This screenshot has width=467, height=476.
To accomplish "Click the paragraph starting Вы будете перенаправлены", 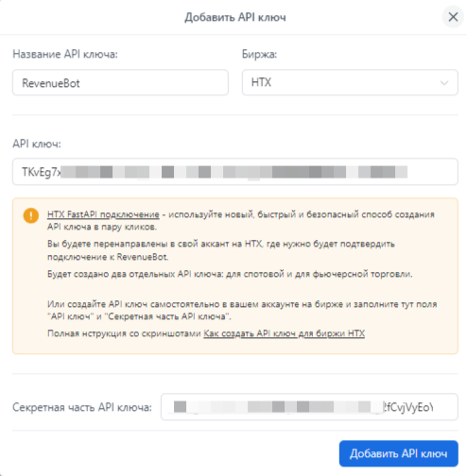I will point(221,250).
